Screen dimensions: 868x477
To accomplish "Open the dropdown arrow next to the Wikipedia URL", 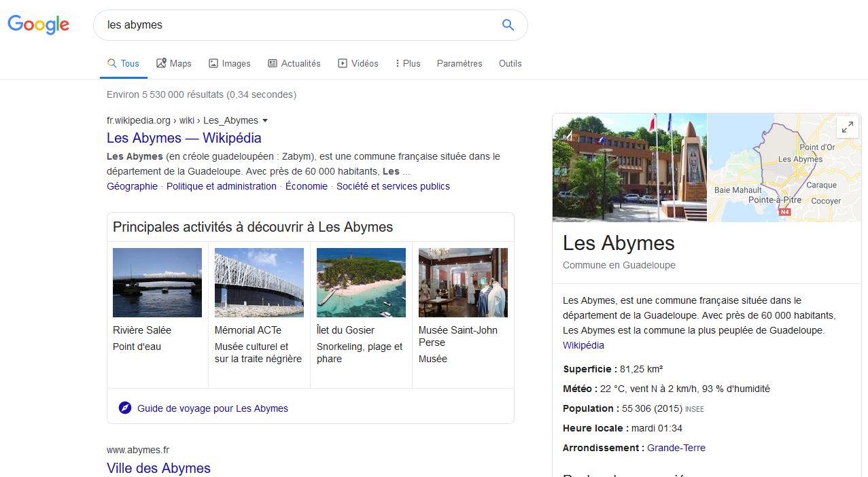I will (265, 121).
